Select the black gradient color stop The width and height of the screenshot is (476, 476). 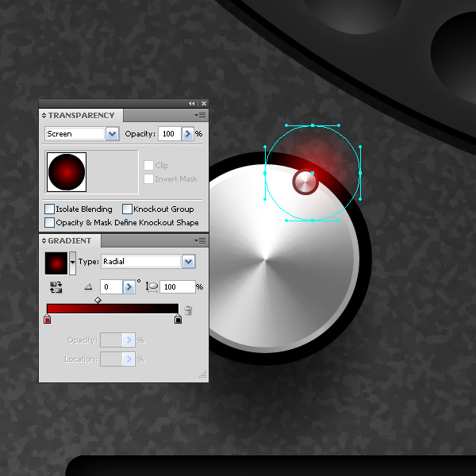click(178, 319)
